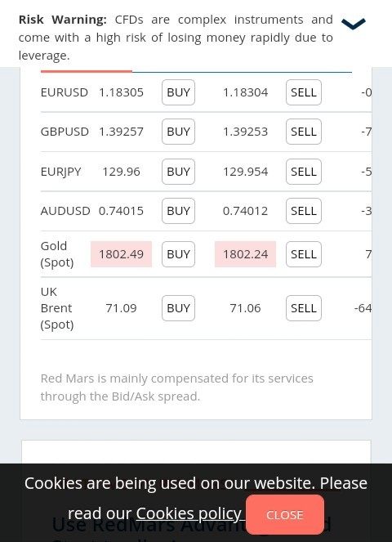Buy the GBPUSD pair

[x=178, y=132]
